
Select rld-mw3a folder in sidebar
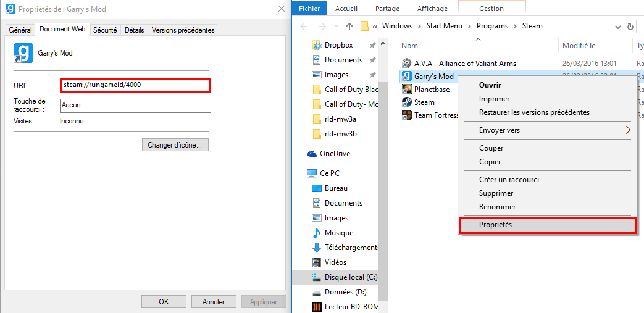[x=340, y=119]
